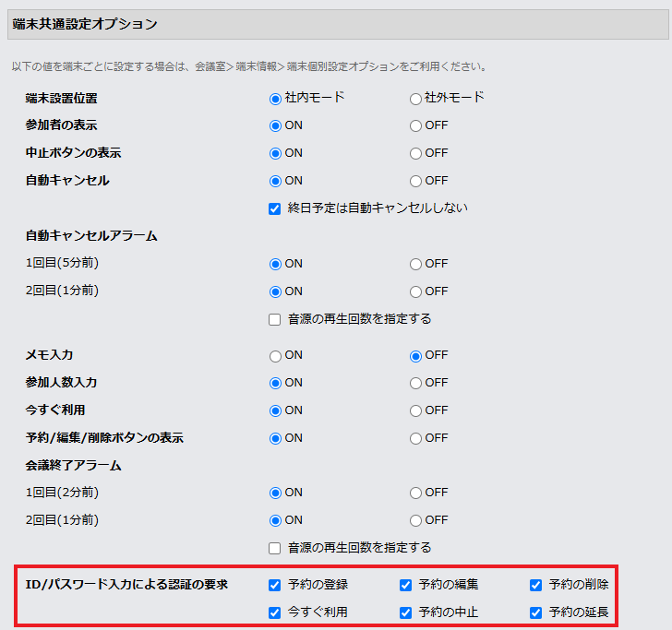Screen dimensions: 672x630
Task: Uncheck 予約の登録 authentication checkbox
Action: [275, 585]
